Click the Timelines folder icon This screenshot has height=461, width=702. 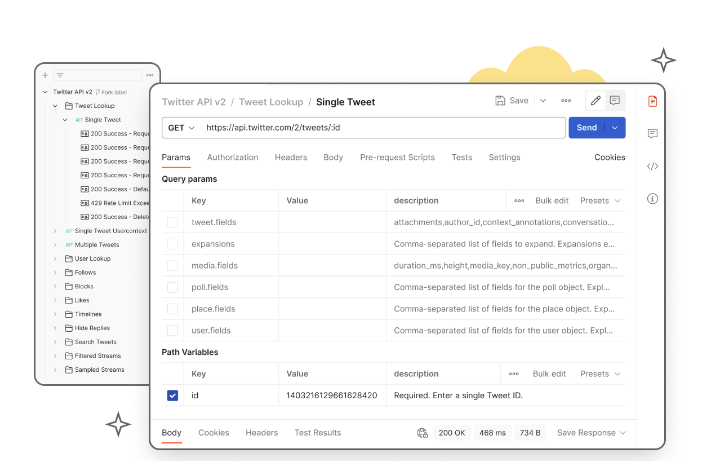click(x=68, y=314)
